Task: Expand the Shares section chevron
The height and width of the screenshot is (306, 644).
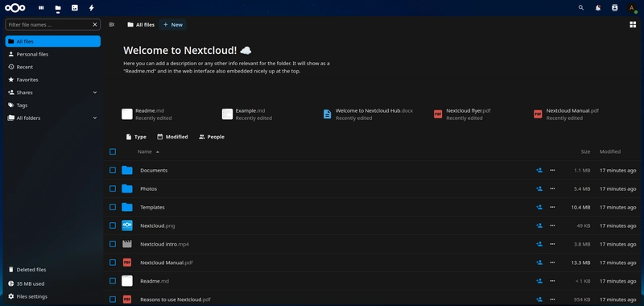Action: click(x=95, y=93)
